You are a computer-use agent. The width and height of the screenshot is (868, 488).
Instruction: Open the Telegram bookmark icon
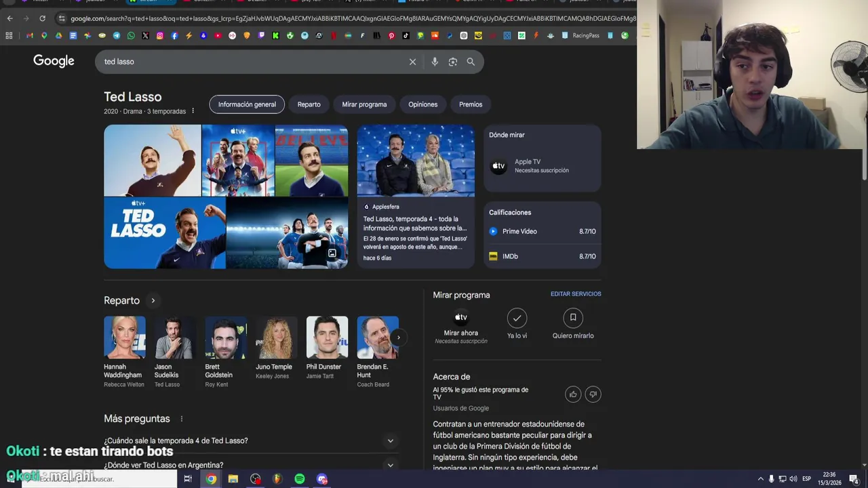pyautogui.click(x=117, y=35)
